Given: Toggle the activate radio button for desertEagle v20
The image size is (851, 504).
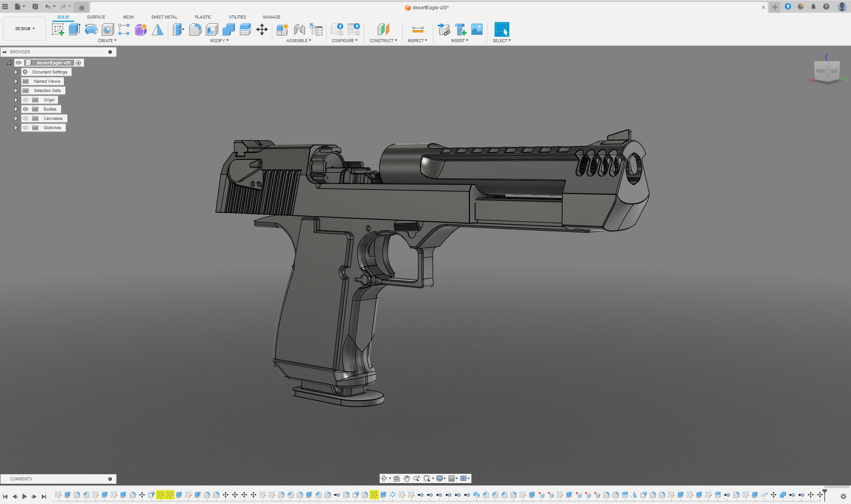Looking at the screenshot, I should coord(79,63).
